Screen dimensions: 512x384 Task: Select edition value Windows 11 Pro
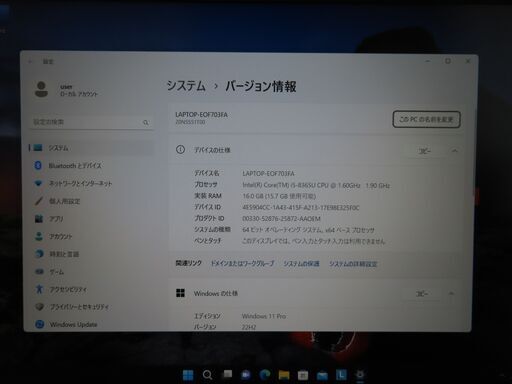click(264, 316)
